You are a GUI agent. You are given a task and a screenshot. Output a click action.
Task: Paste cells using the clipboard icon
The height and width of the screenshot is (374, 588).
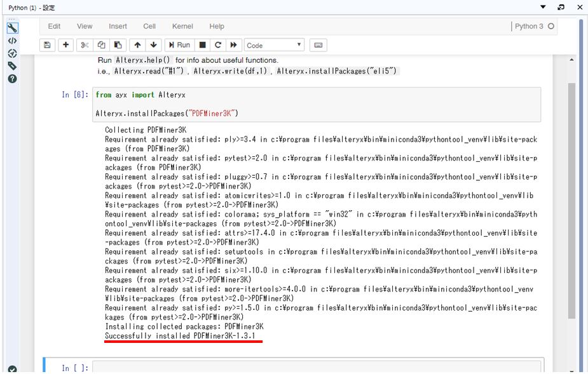click(118, 45)
